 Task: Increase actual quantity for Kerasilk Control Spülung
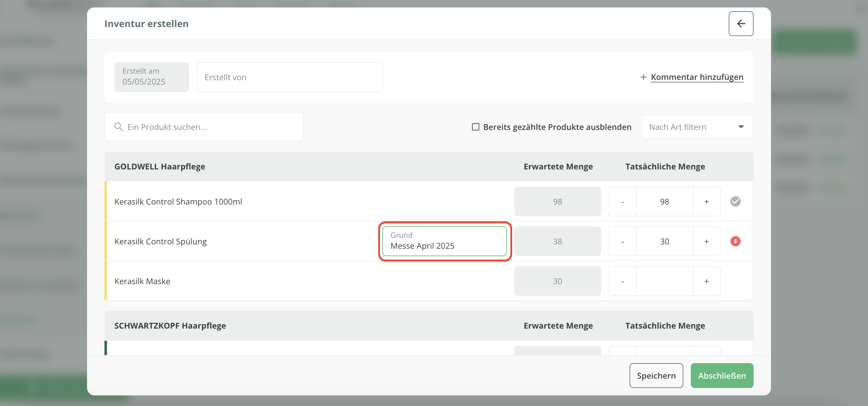(706, 241)
